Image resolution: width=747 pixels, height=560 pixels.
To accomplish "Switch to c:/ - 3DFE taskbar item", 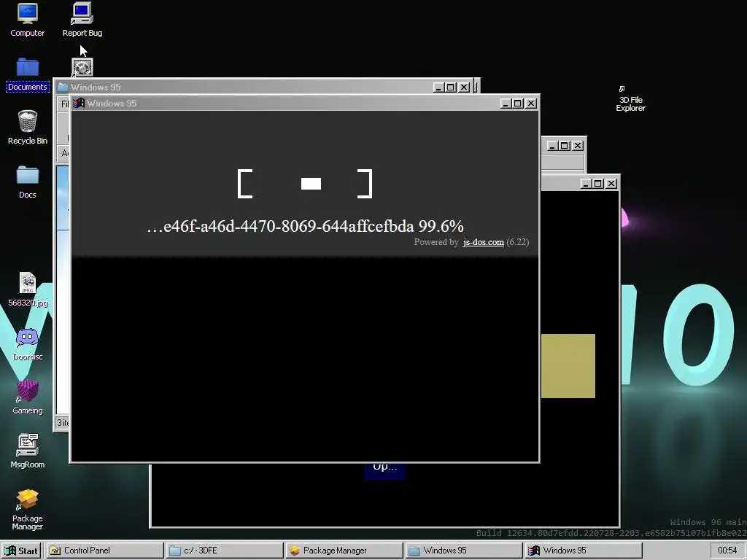I will [x=225, y=551].
